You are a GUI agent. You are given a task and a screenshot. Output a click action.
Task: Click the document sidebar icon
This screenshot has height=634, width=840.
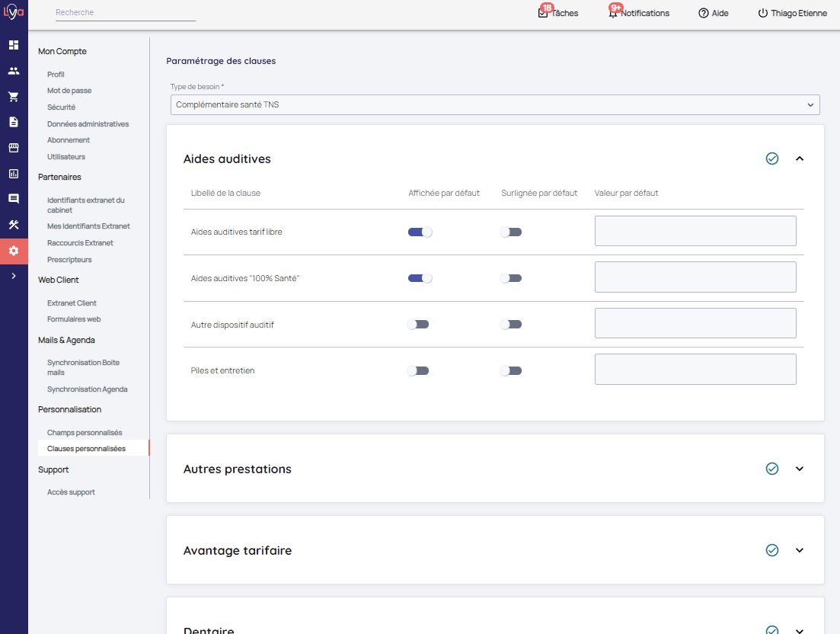[14, 122]
